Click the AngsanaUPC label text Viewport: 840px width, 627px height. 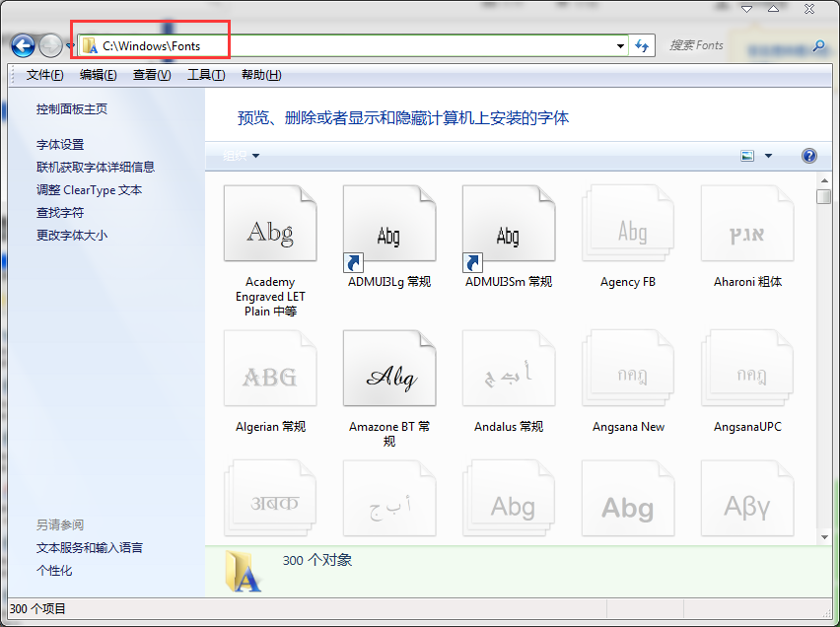[747, 427]
